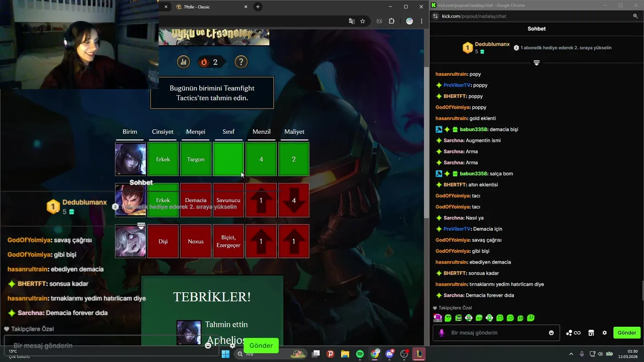The image size is (644, 362).
Task: Open Dedublumanx gifter leaderboard entry
Action: pyautogui.click(x=486, y=48)
